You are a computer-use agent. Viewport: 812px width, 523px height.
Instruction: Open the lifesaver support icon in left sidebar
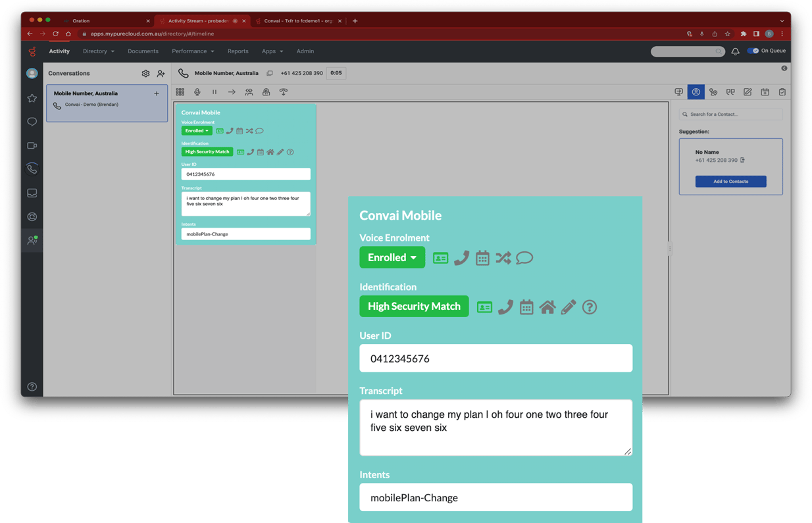pos(32,216)
